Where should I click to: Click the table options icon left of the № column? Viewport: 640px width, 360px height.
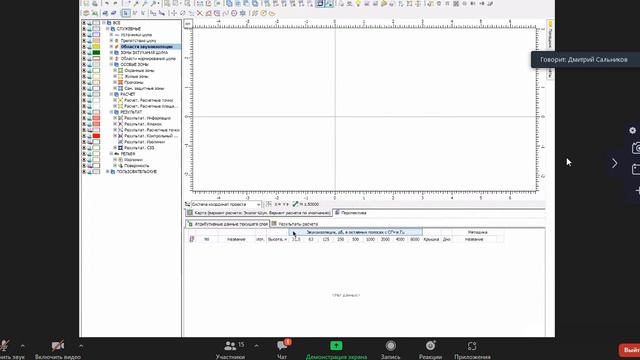tap(192, 239)
